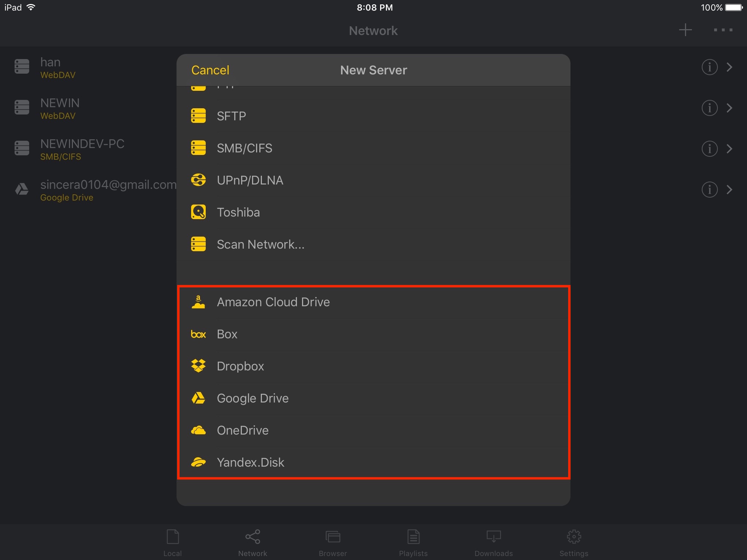This screenshot has height=560, width=747.
Task: Show info for NEWINDEV-PC server
Action: pyautogui.click(x=709, y=149)
